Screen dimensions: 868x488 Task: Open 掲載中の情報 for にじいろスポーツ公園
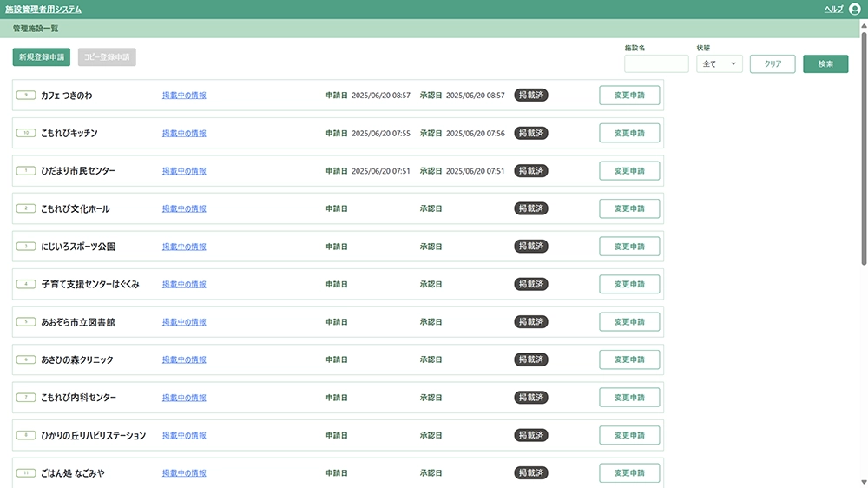[x=184, y=247]
